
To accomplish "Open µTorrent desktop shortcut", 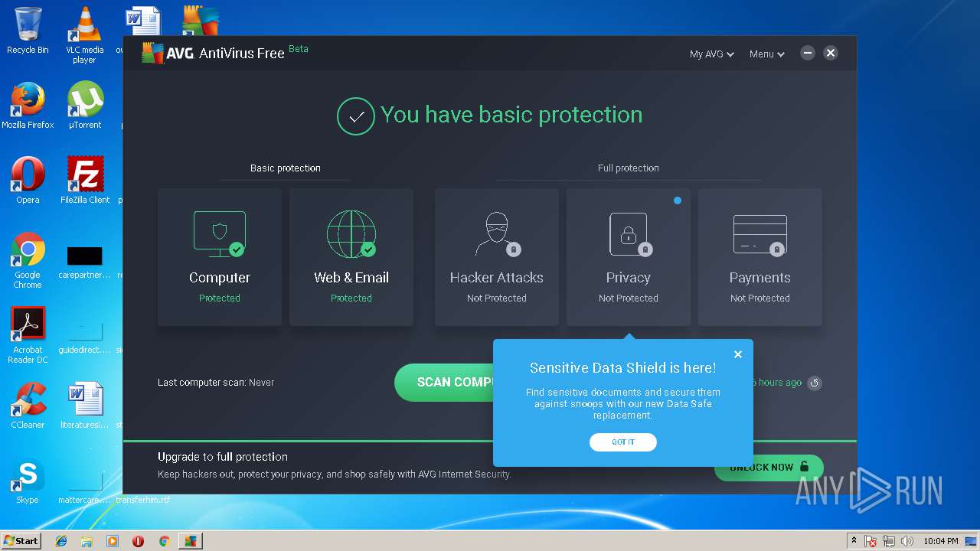I will click(x=84, y=106).
